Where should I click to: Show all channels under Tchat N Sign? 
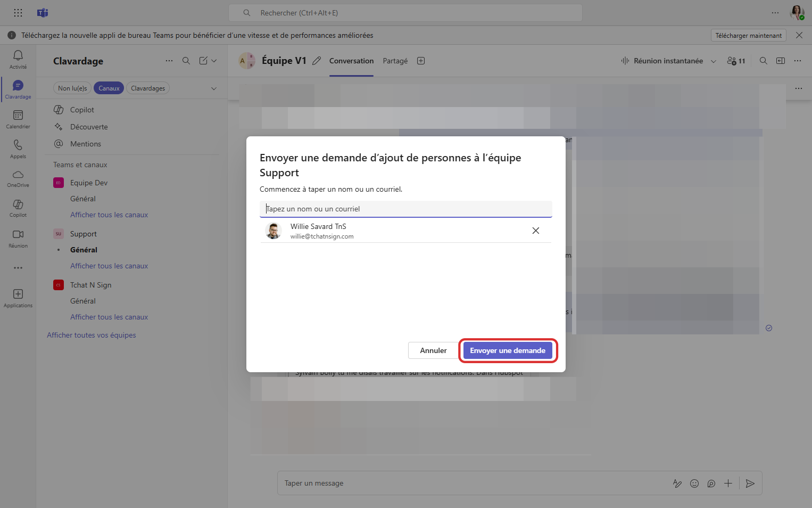click(109, 317)
